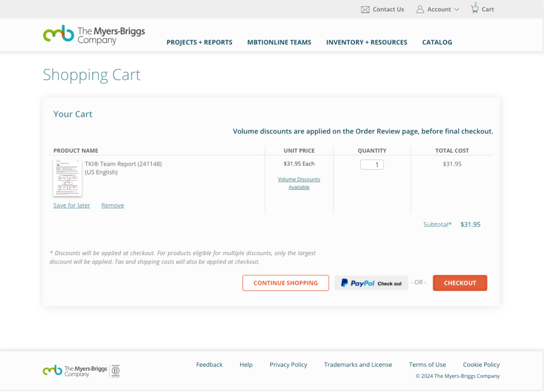
Task: Click the Volume discounts notice text
Action: pos(363,131)
